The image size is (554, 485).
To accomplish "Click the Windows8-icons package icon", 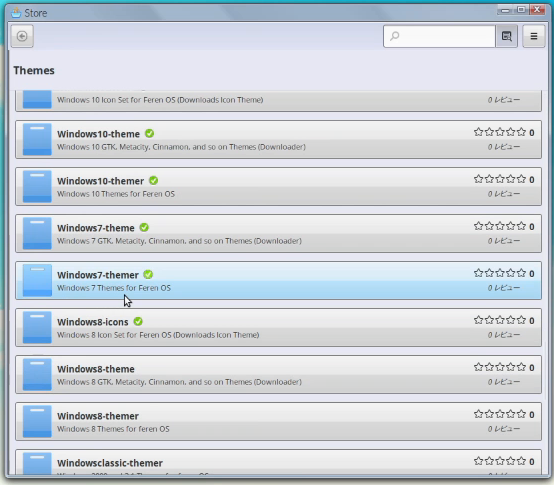I will coord(37,327).
